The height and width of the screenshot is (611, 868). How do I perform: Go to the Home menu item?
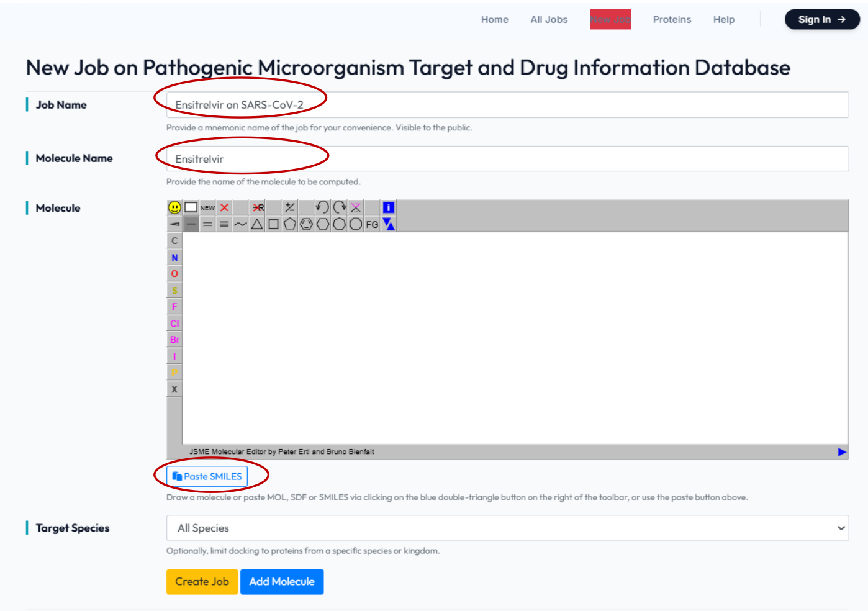495,19
